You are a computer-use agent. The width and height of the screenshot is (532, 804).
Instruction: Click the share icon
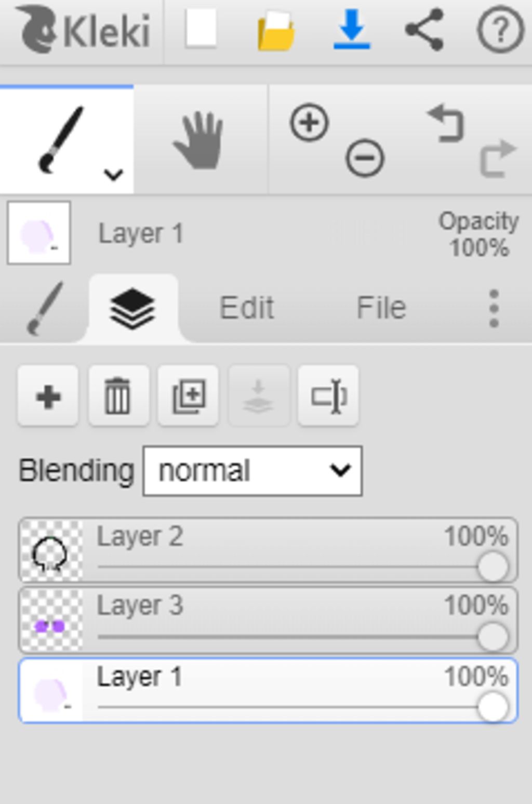point(424,30)
